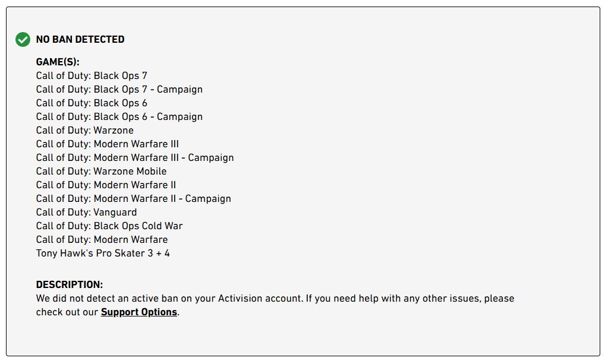
Task: Click the GAME(S) label
Action: click(58, 62)
